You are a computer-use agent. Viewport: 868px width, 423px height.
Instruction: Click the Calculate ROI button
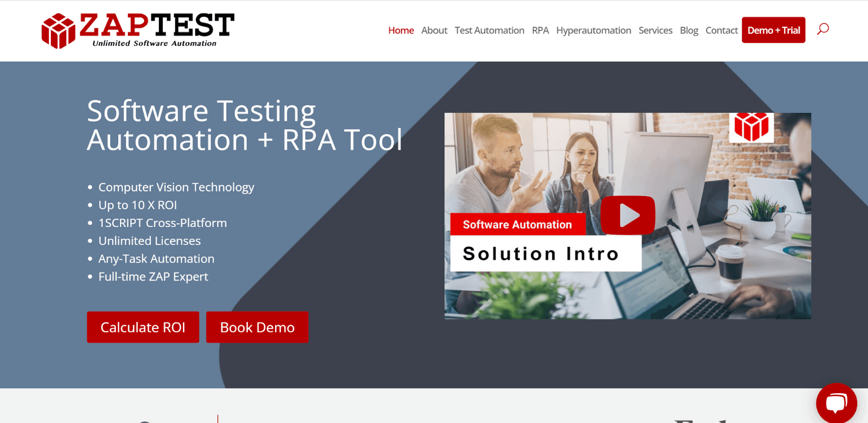143,327
